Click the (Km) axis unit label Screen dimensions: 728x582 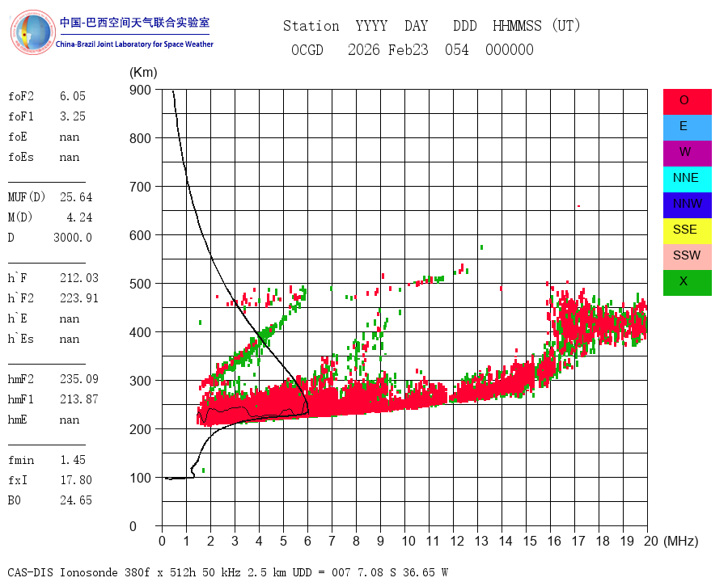click(143, 73)
